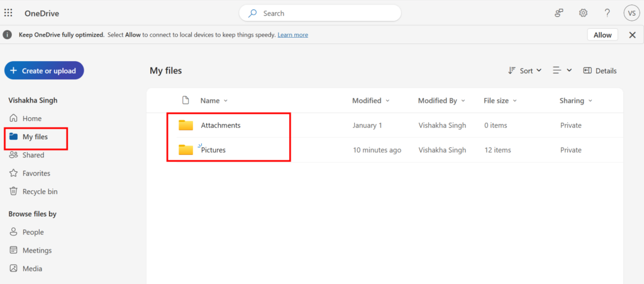Click the info icon in notification bar
This screenshot has width=644, height=284.
[x=8, y=35]
